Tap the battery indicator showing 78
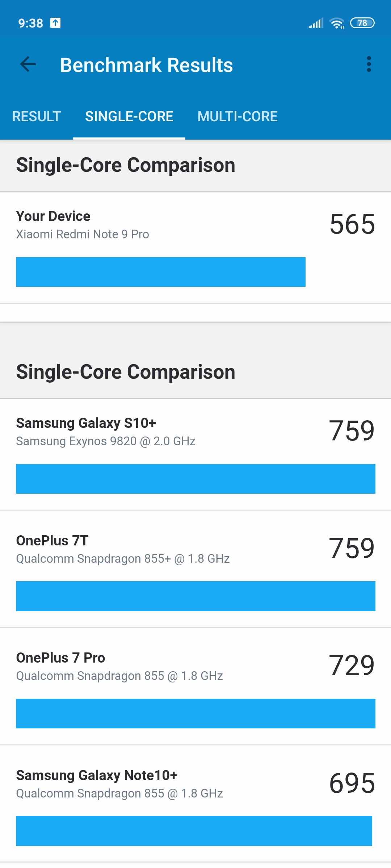Viewport: 391px width, 868px height. click(362, 23)
